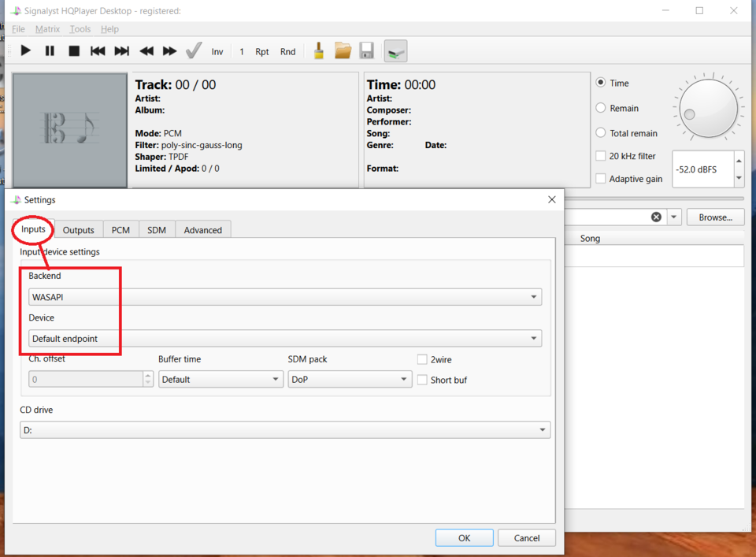Clear the path field with the X icon
The image size is (756, 557).
(656, 217)
